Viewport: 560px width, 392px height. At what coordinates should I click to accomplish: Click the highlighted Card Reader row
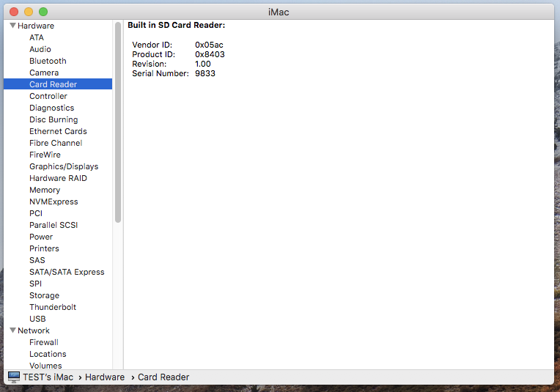pos(58,84)
